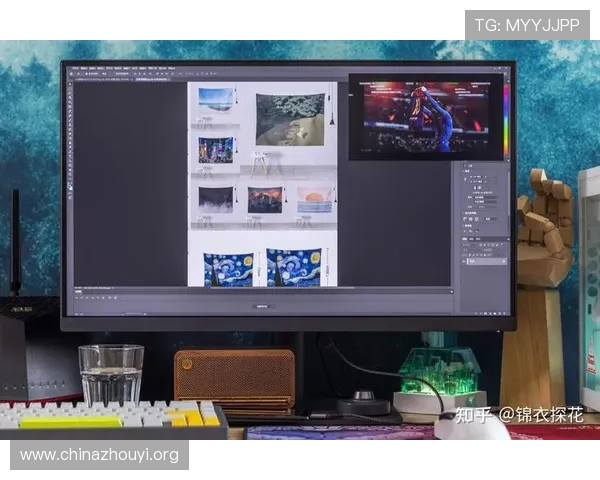Image resolution: width=600 pixels, height=480 pixels.
Task: Click the floating video preview window
Action: tap(425, 116)
